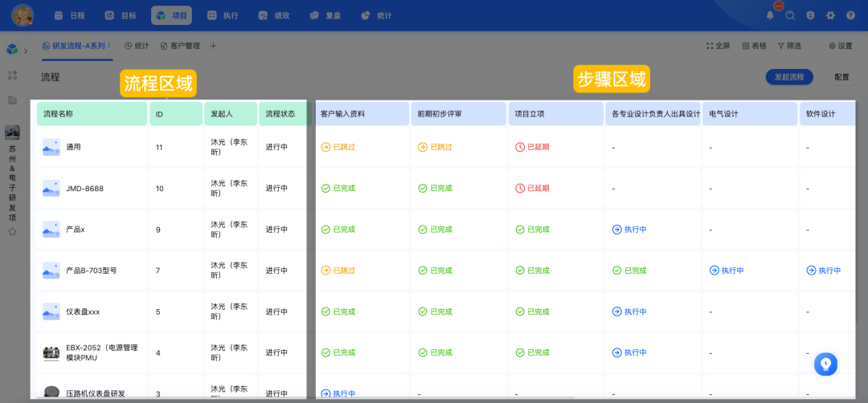Add a new view with the plus icon
Image resolution: width=868 pixels, height=403 pixels.
click(213, 46)
